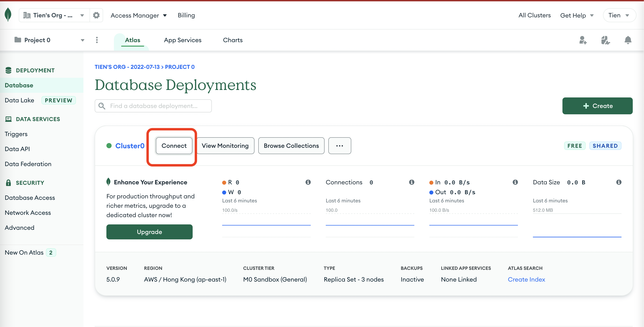
Task: Click the invite user icon
Action: pos(583,40)
